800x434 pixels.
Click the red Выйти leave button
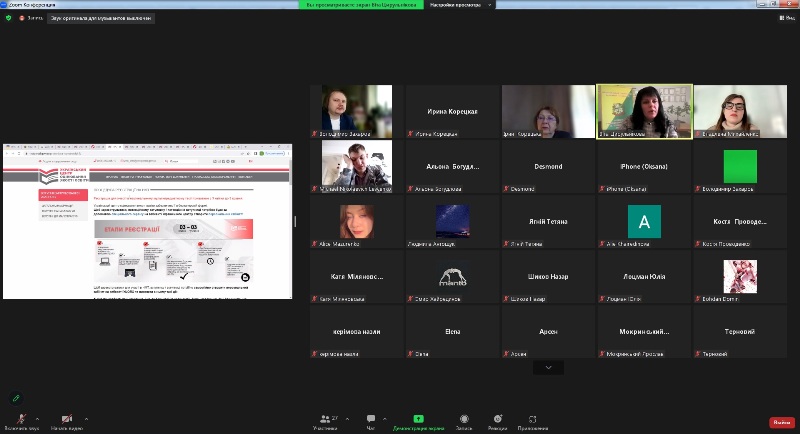pyautogui.click(x=782, y=422)
